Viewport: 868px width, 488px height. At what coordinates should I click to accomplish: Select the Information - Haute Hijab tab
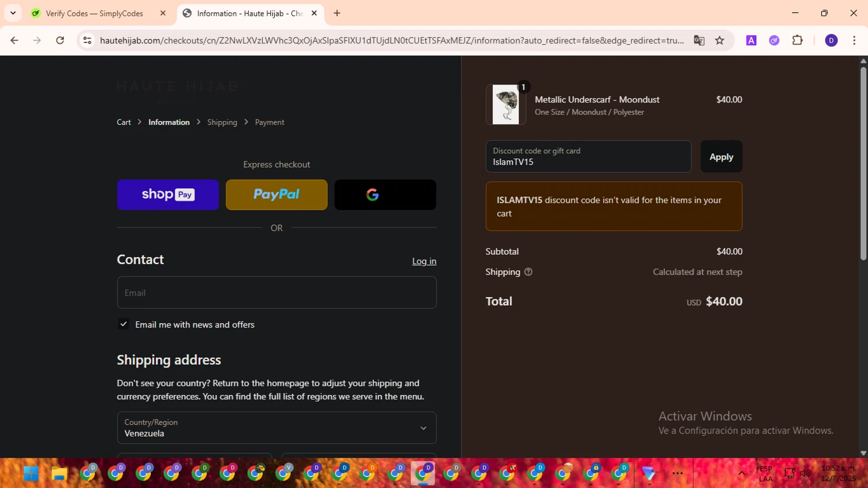coord(250,13)
